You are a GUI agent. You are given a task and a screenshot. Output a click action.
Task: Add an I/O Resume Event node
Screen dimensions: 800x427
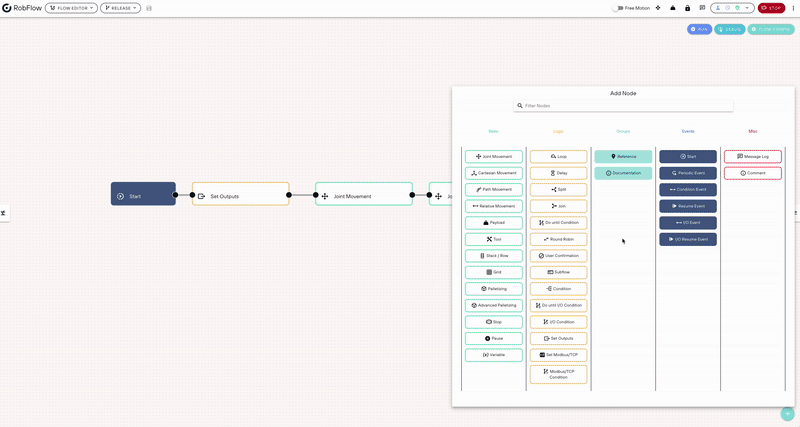(x=688, y=239)
